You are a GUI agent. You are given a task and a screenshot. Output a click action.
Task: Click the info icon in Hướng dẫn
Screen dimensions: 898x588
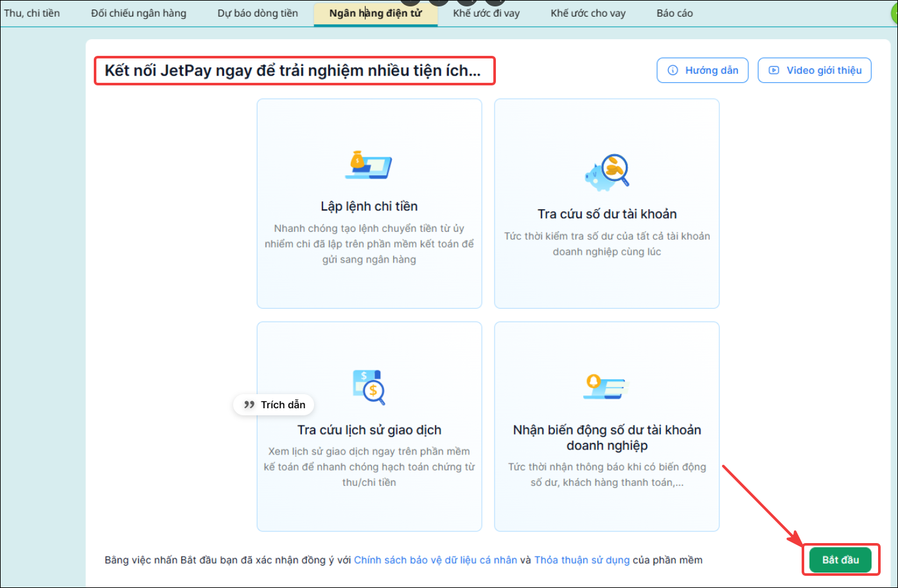673,71
